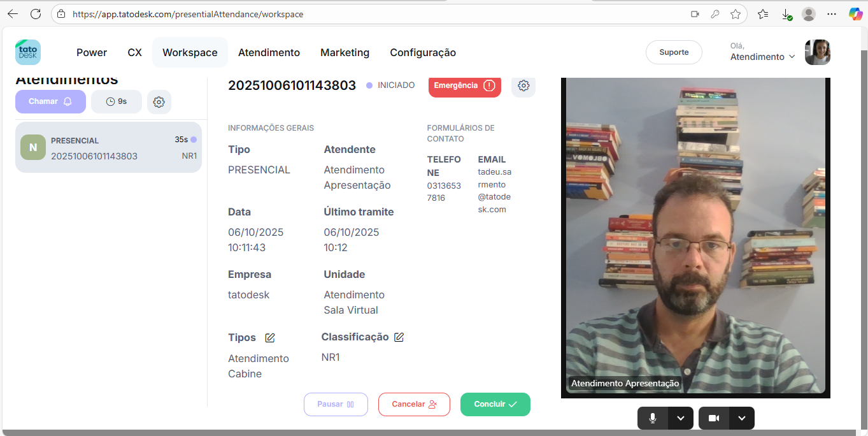Click the tatodesk logo icon
868x436 pixels.
28,52
